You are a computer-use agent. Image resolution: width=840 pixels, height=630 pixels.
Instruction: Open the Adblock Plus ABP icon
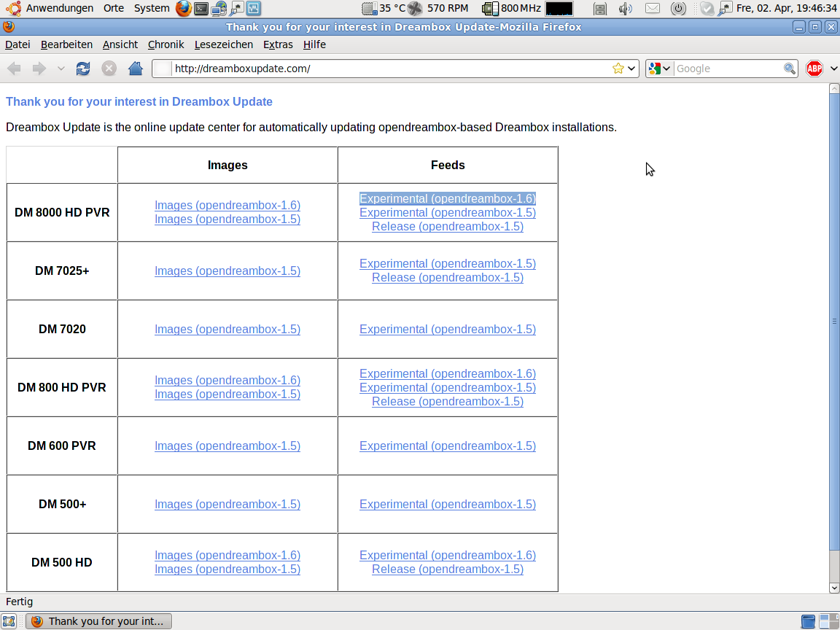[x=814, y=69]
